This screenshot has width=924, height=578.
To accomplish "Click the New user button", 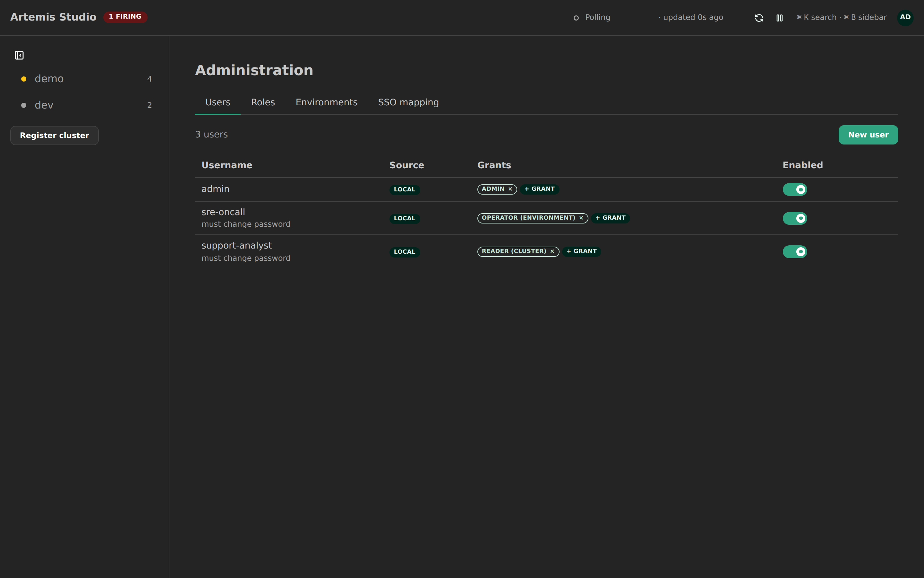I will click(868, 135).
